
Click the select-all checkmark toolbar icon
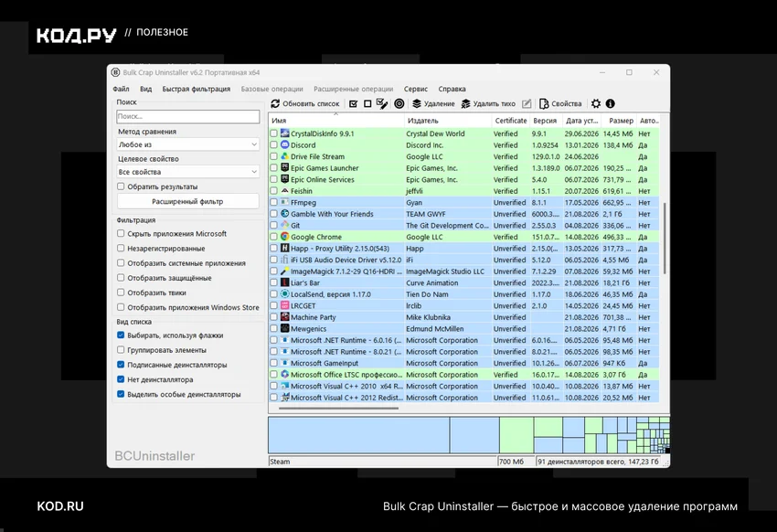pos(354,103)
